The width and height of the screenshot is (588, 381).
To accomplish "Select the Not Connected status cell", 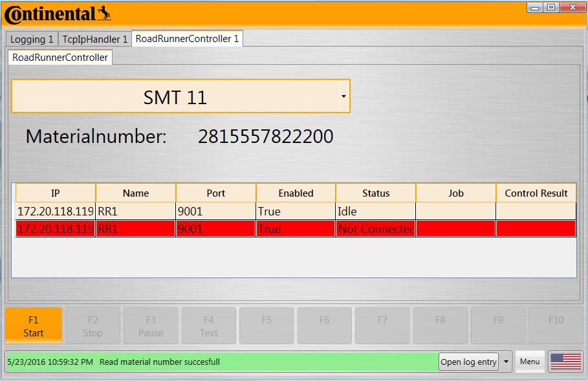I will pos(376,229).
